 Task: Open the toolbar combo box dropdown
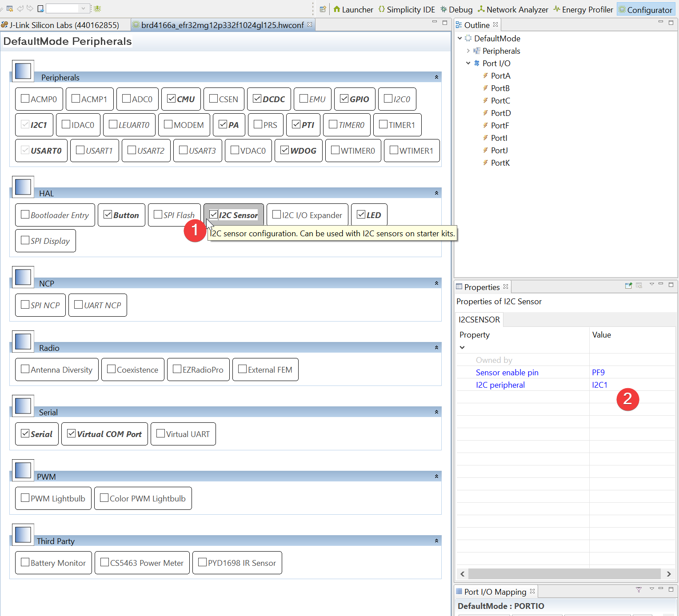tap(83, 8)
